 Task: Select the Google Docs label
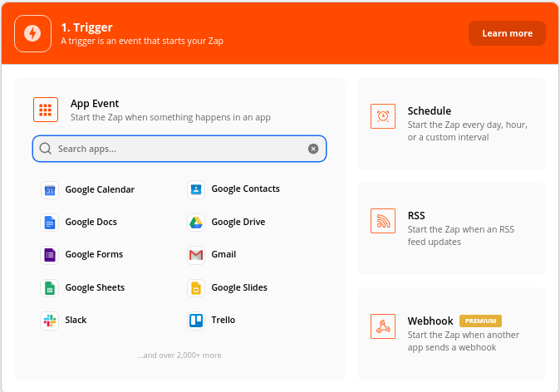tap(91, 222)
